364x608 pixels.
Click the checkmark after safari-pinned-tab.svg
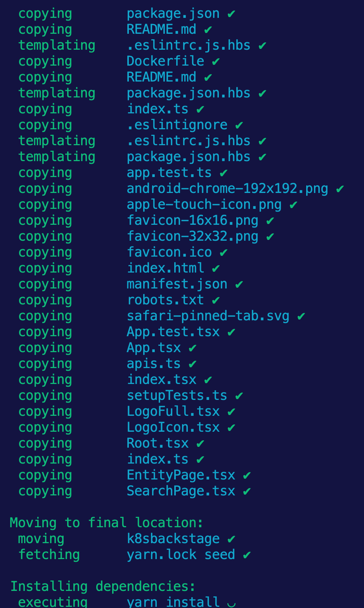click(301, 316)
